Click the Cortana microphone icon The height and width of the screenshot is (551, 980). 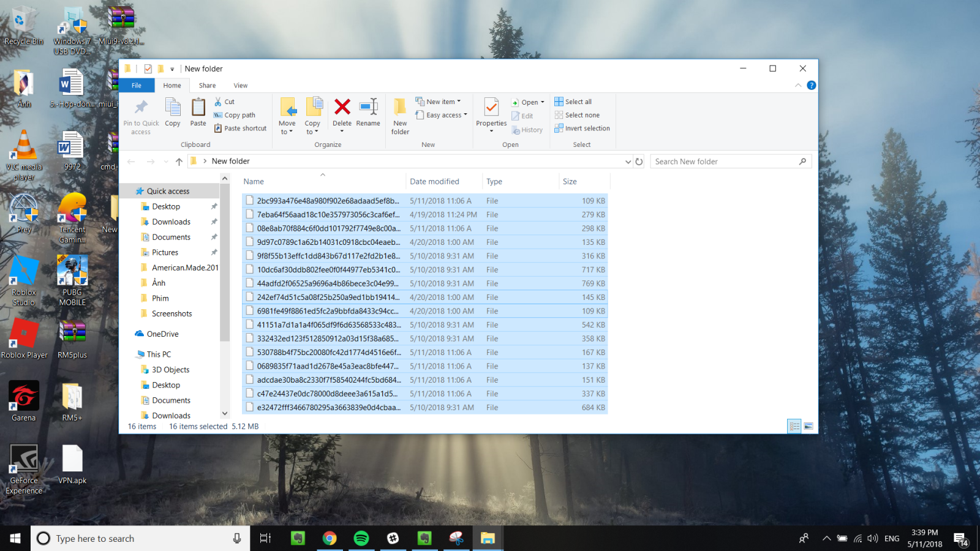pos(236,538)
